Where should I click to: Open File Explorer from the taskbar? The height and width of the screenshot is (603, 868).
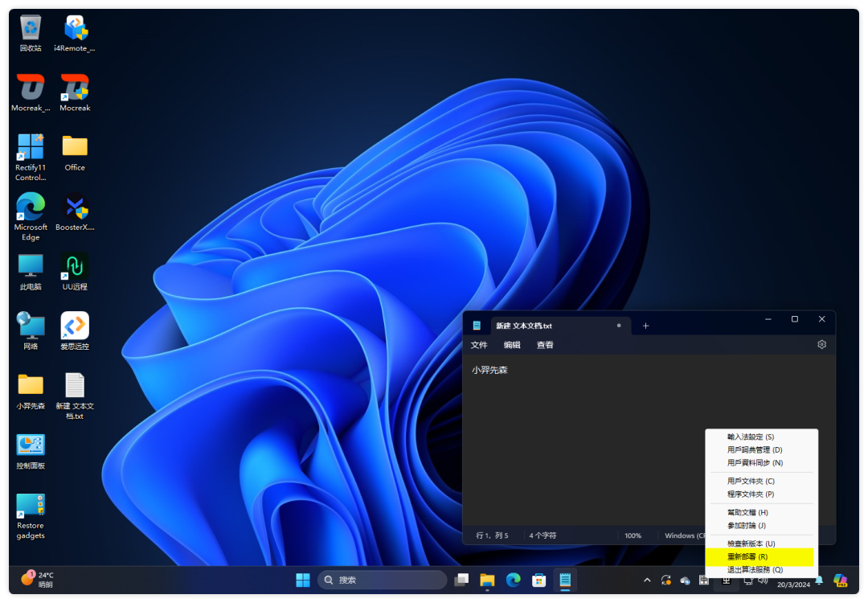(x=487, y=580)
